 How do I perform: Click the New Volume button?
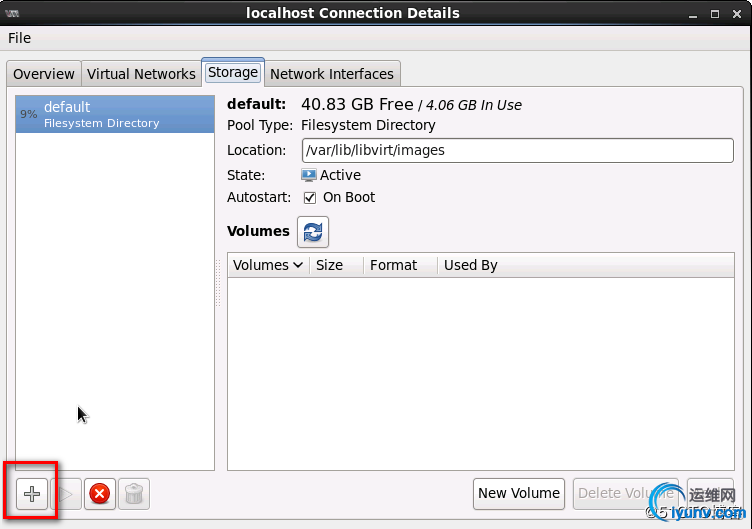519,493
